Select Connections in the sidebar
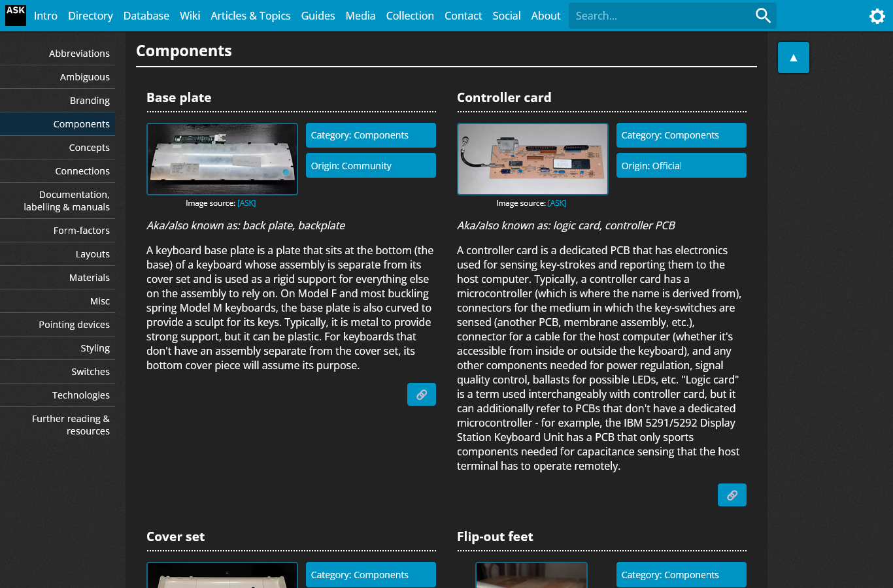This screenshot has height=588, width=893. [x=58, y=171]
